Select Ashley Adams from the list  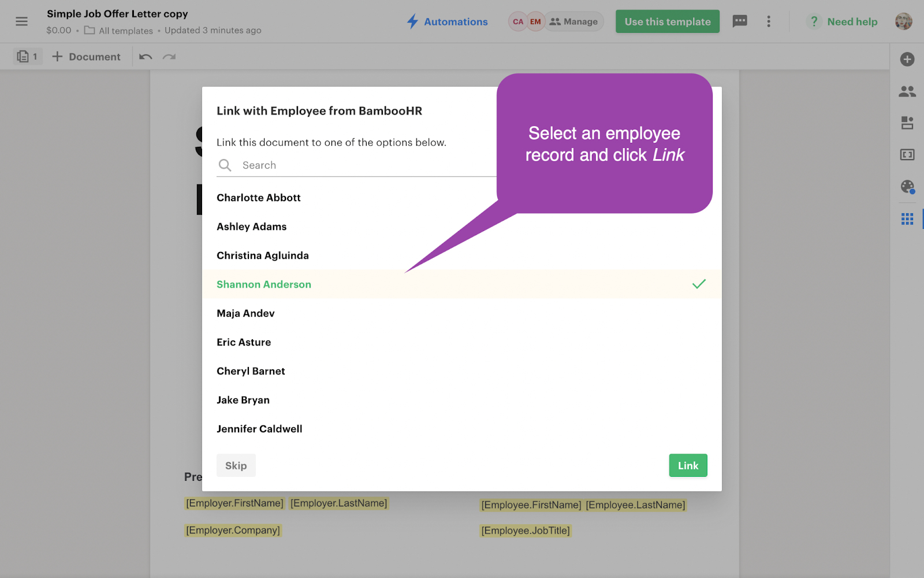coord(462,227)
